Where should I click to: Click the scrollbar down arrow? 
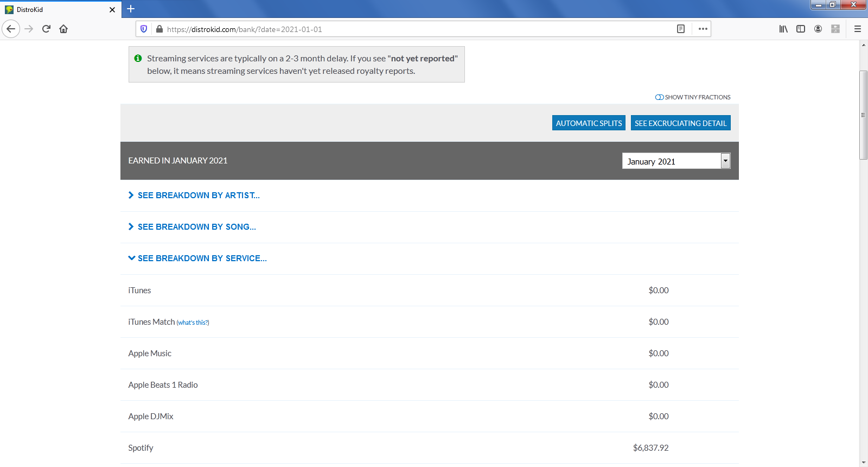[x=863, y=463]
